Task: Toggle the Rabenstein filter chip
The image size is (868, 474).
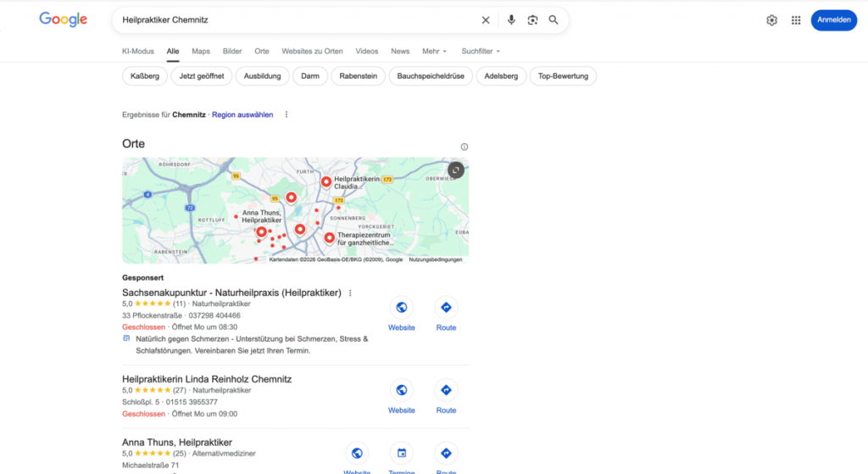Action: tap(359, 75)
